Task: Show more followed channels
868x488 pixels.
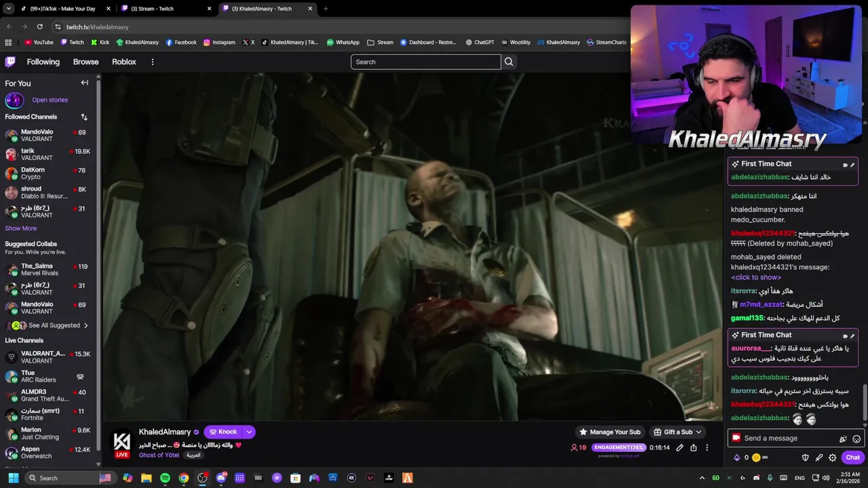Action: [21, 228]
